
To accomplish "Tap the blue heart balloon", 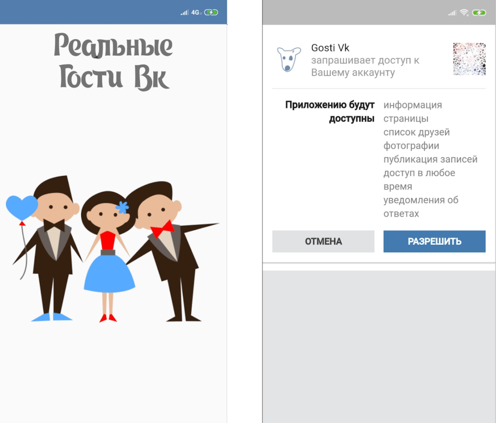I will [x=22, y=207].
